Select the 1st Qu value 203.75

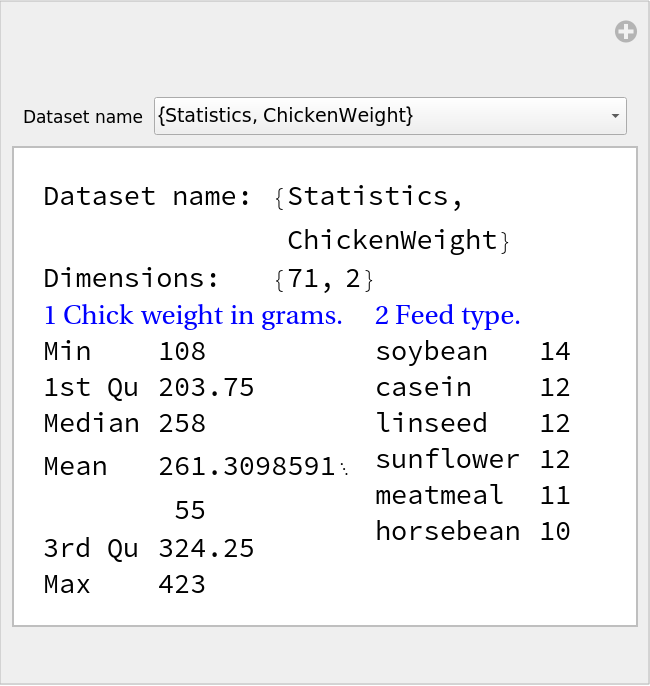pyautogui.click(x=206, y=387)
